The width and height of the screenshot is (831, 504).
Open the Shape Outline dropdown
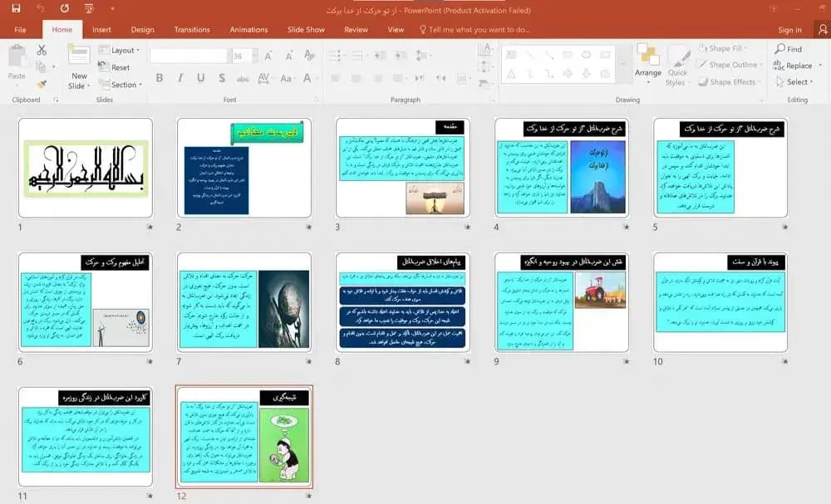[730, 65]
